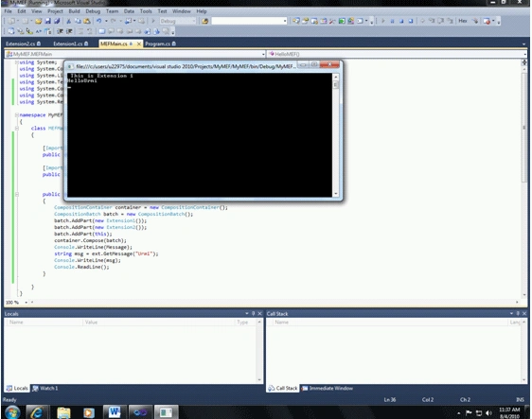Collapse the class MEFMain outlining node

pos(16,128)
